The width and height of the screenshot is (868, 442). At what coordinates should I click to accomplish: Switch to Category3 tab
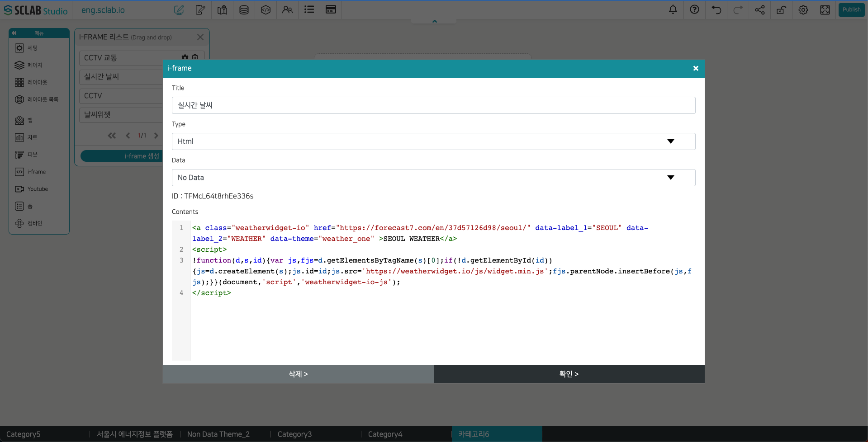pos(316,434)
